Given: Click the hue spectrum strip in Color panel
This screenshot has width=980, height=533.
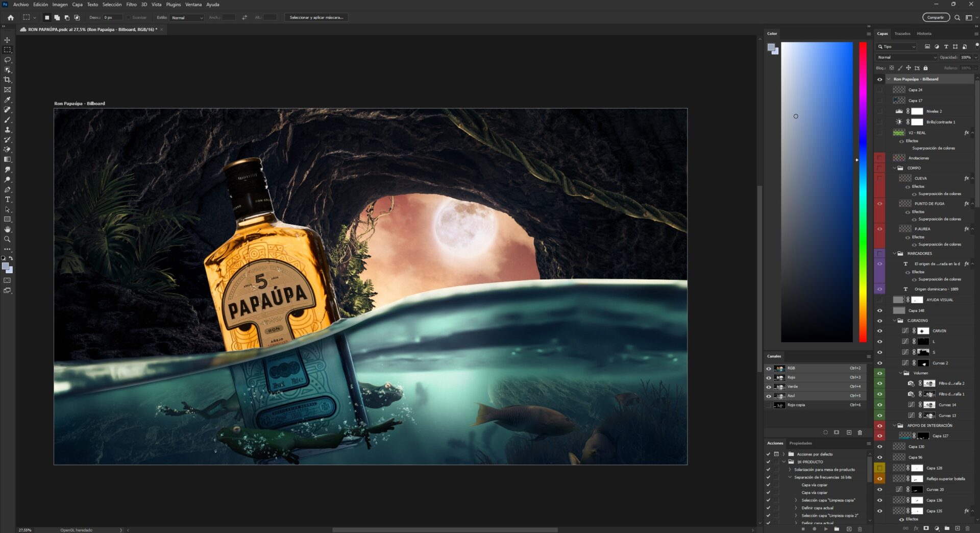Looking at the screenshot, I should [863, 192].
